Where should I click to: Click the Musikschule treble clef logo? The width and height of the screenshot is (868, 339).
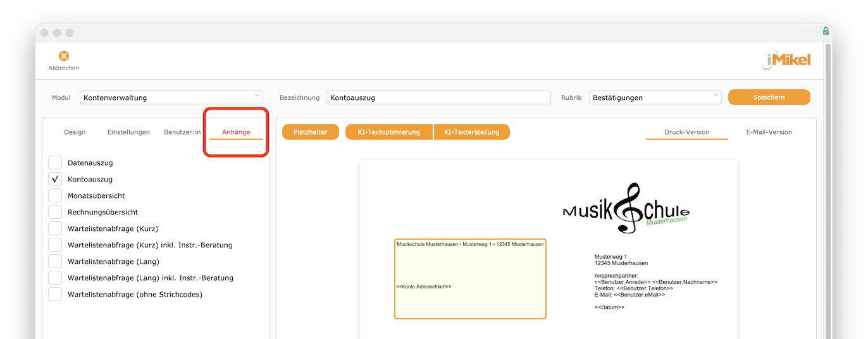[x=626, y=209]
